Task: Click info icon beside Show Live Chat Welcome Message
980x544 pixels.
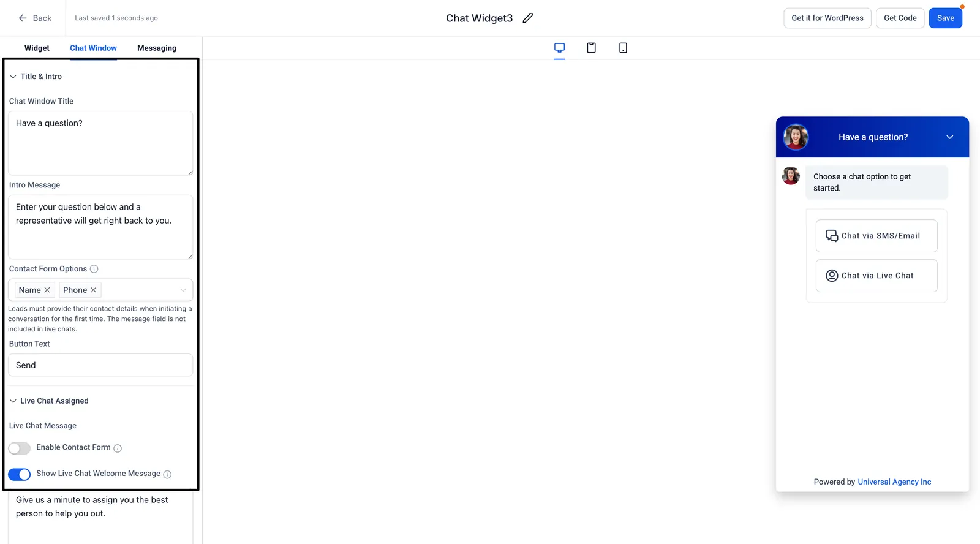Action: (167, 474)
